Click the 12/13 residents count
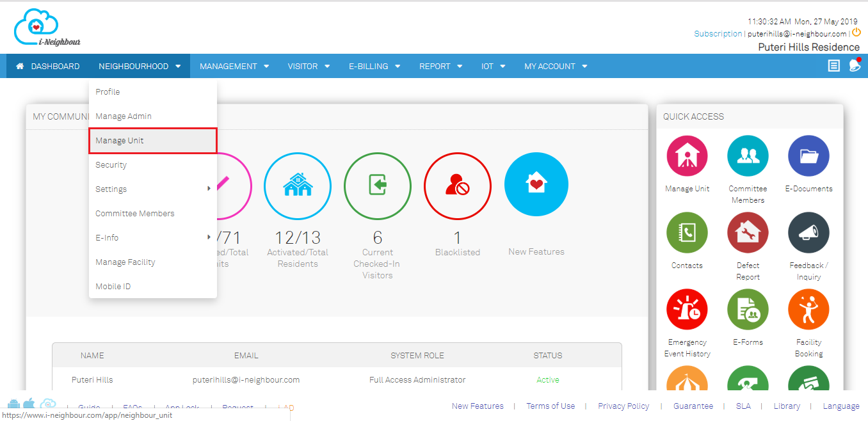 (x=298, y=237)
